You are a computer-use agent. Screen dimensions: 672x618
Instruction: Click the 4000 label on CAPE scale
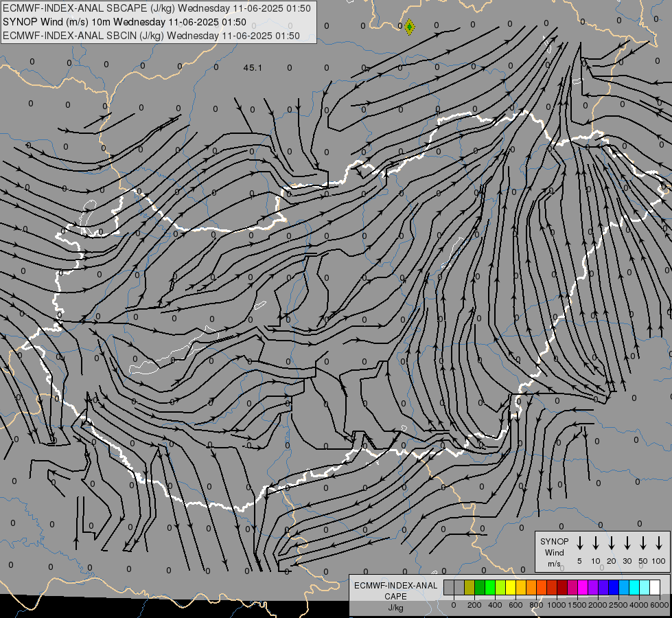point(639,605)
